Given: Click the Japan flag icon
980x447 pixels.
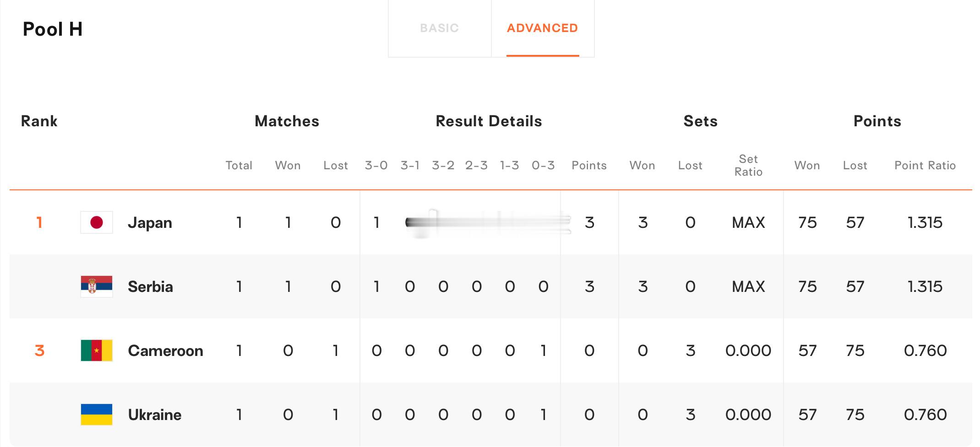Looking at the screenshot, I should (x=97, y=223).
